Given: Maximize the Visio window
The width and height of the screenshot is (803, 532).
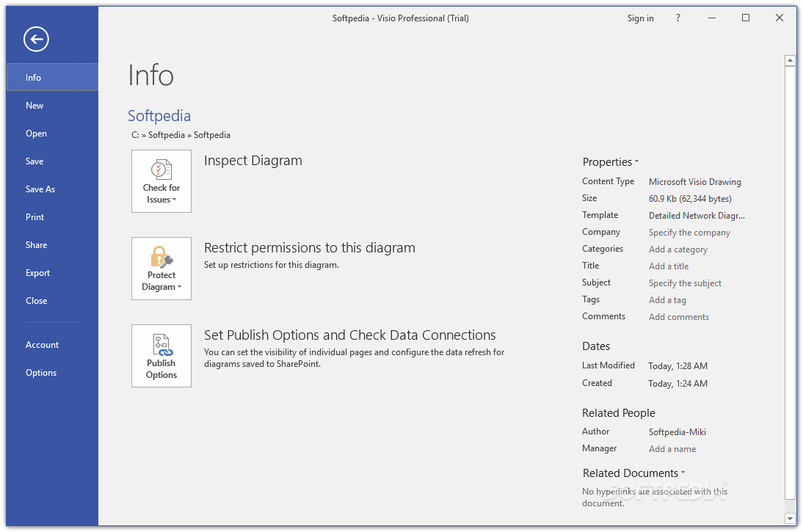Looking at the screenshot, I should 746,18.
